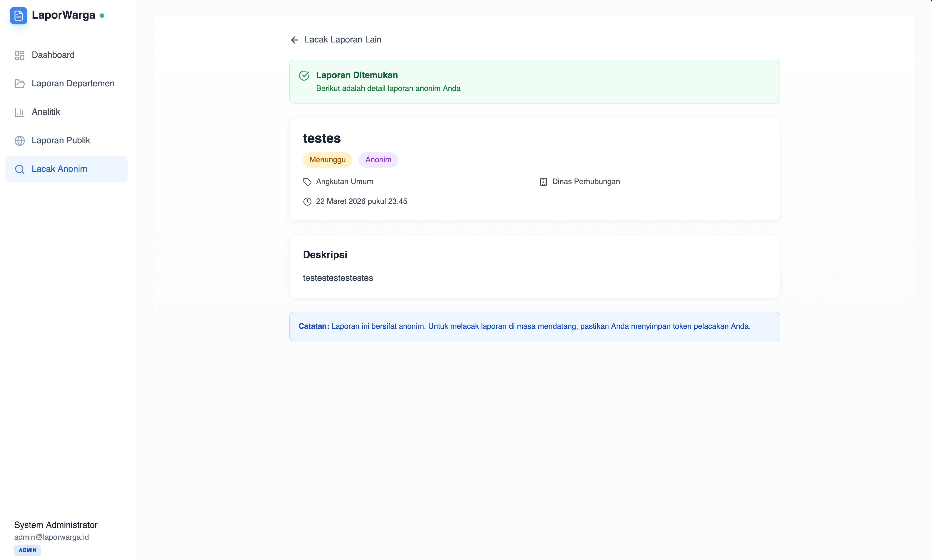
Task: Click the report title testes
Action: point(322,138)
